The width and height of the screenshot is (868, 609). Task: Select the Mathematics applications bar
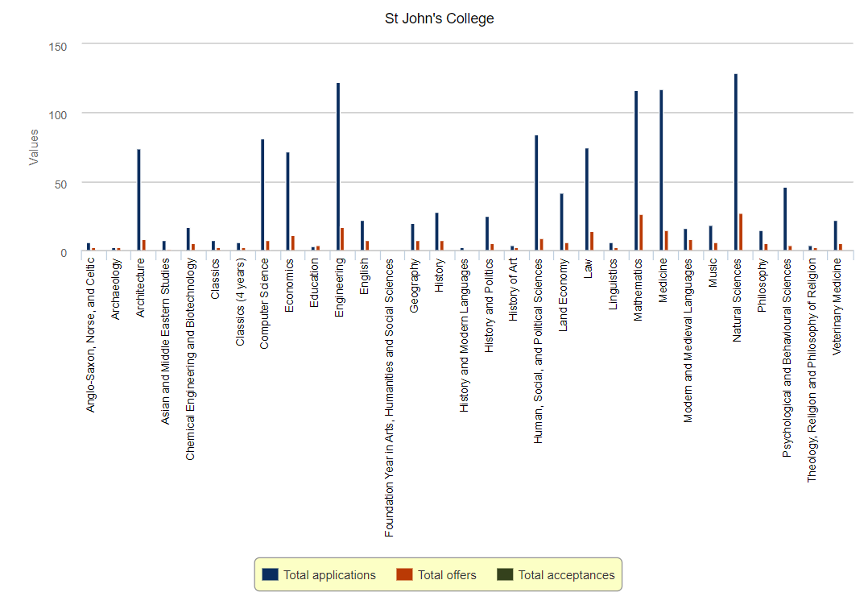pos(636,171)
